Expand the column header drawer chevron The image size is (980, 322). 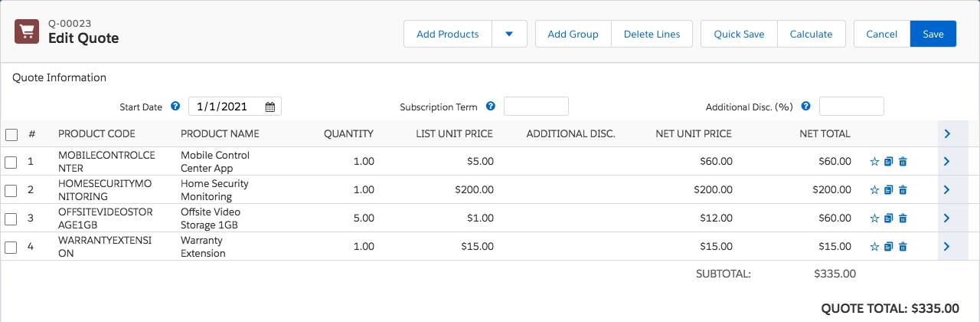947,133
